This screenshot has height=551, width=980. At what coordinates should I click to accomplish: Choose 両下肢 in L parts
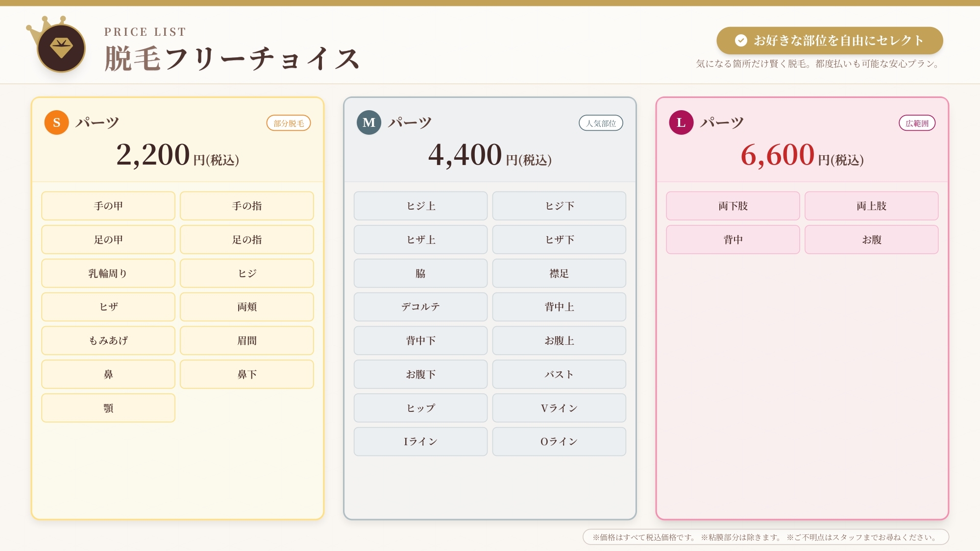pos(733,206)
